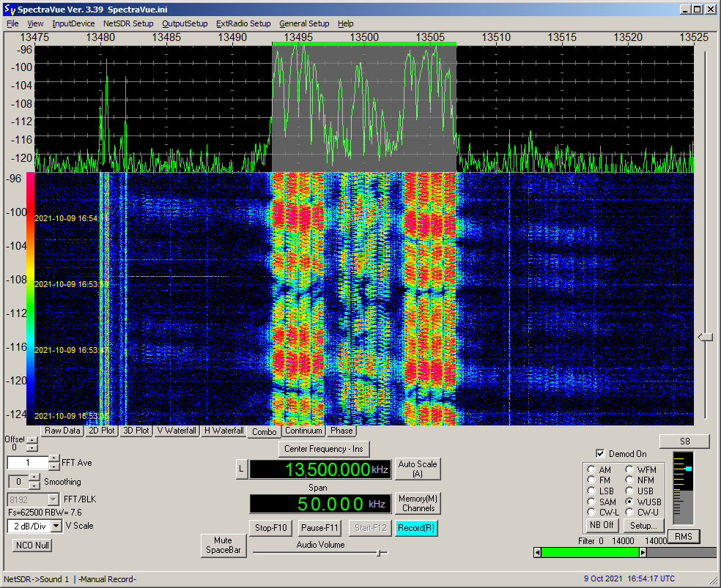Click the filter scrollbar left arrow

click(x=537, y=553)
